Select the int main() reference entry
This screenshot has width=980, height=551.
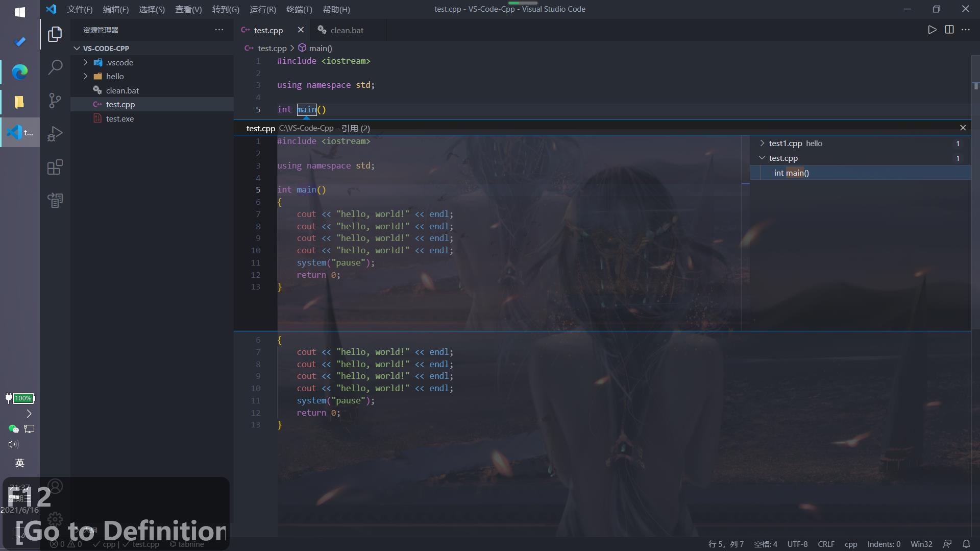[x=860, y=173]
